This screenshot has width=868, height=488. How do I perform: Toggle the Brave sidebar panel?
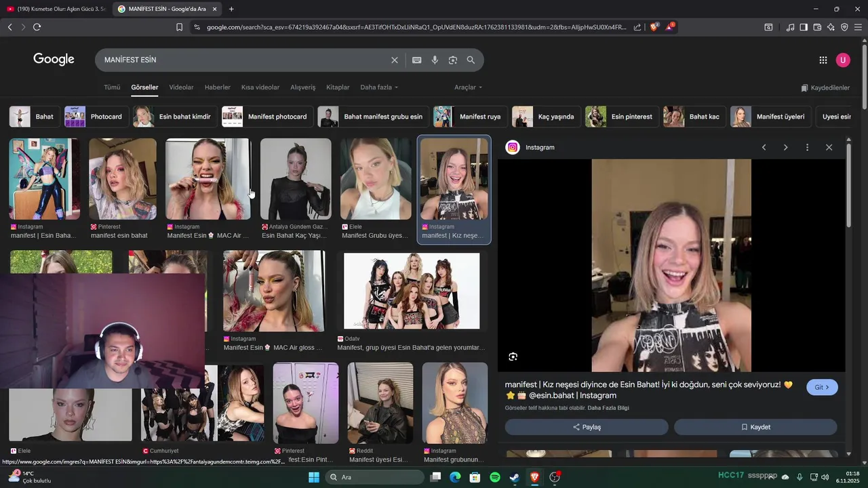[804, 27]
